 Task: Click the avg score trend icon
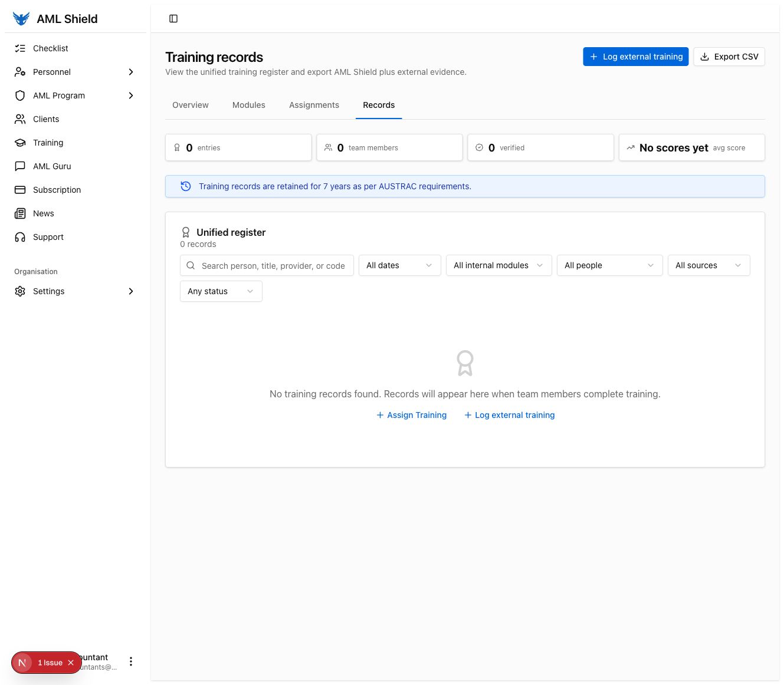631,147
